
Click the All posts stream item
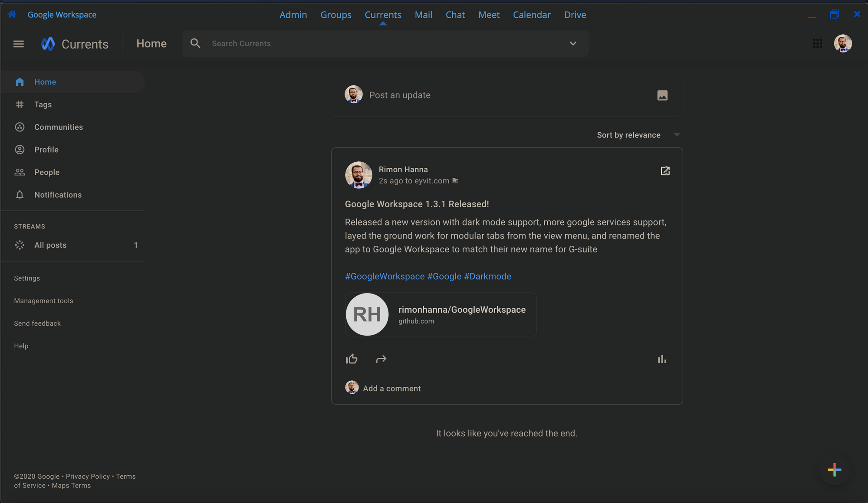[x=50, y=245]
